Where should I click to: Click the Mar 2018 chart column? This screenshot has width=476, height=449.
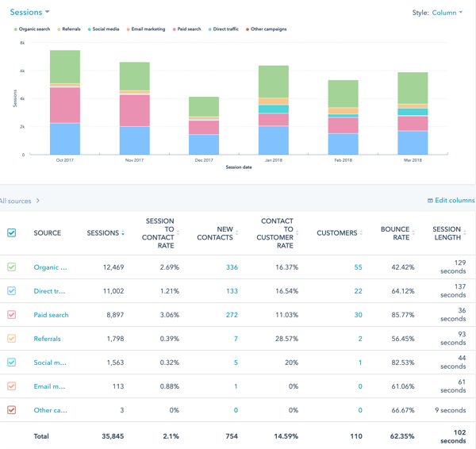point(413,113)
